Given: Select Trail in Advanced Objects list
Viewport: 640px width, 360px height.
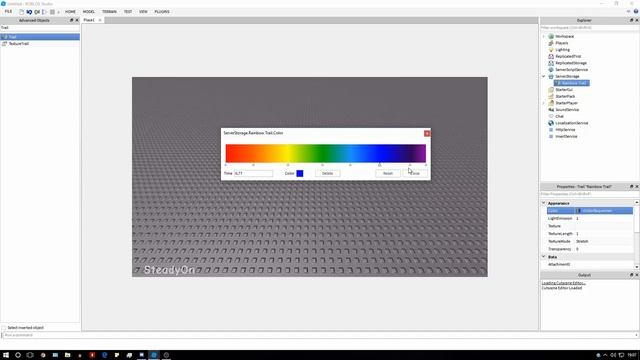Looking at the screenshot, I should click(x=40, y=37).
